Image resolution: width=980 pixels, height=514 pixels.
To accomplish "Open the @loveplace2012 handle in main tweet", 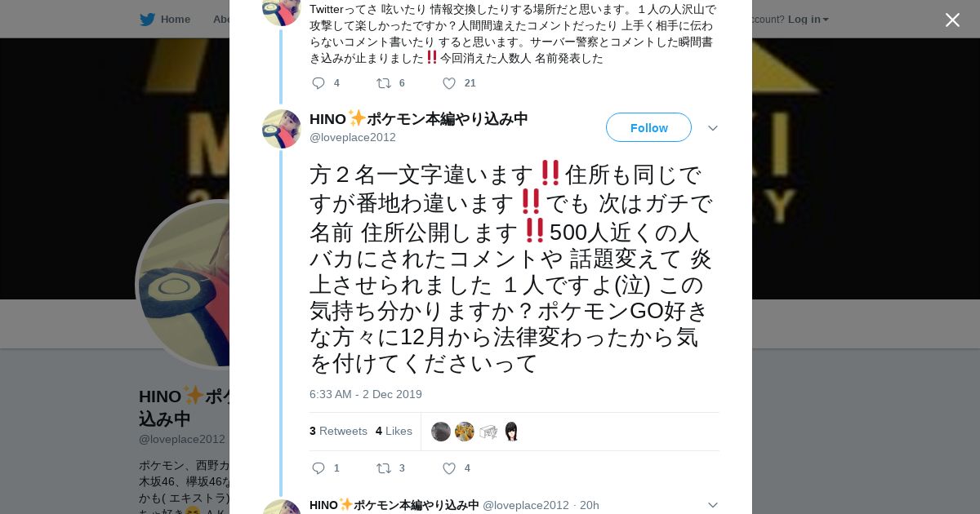I will coord(353,137).
